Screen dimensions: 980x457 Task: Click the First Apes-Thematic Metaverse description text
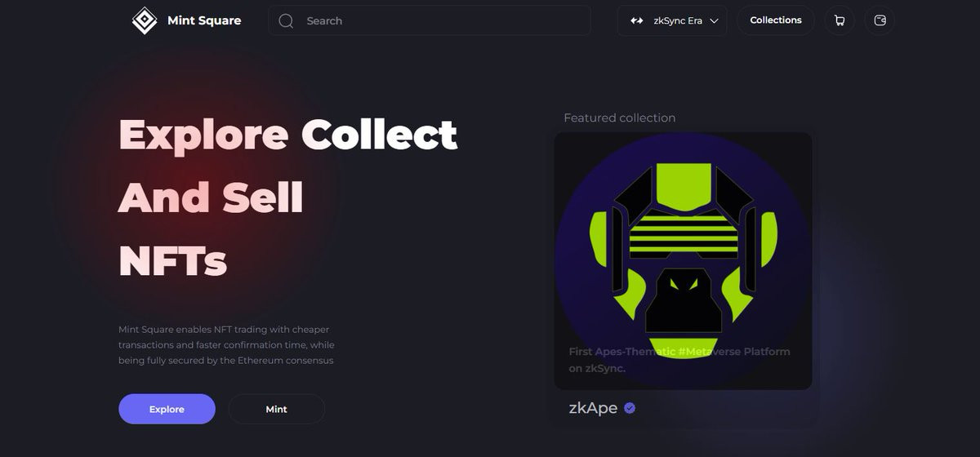(x=679, y=360)
